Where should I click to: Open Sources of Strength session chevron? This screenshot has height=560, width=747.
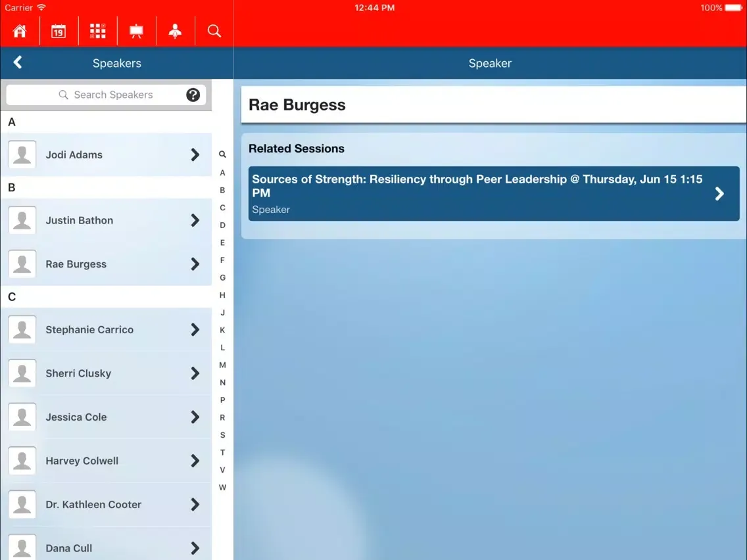click(719, 193)
